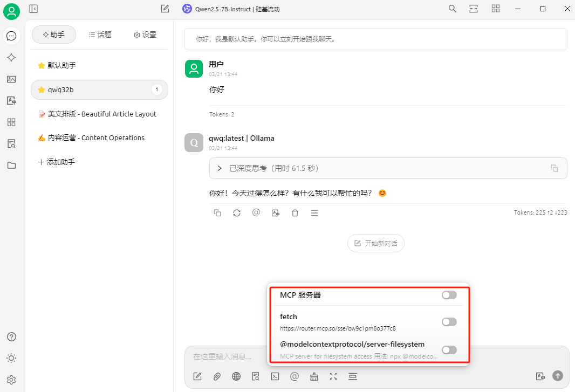Enable the server-filesystem MCP switch
The image size is (575, 392).
coord(449,350)
